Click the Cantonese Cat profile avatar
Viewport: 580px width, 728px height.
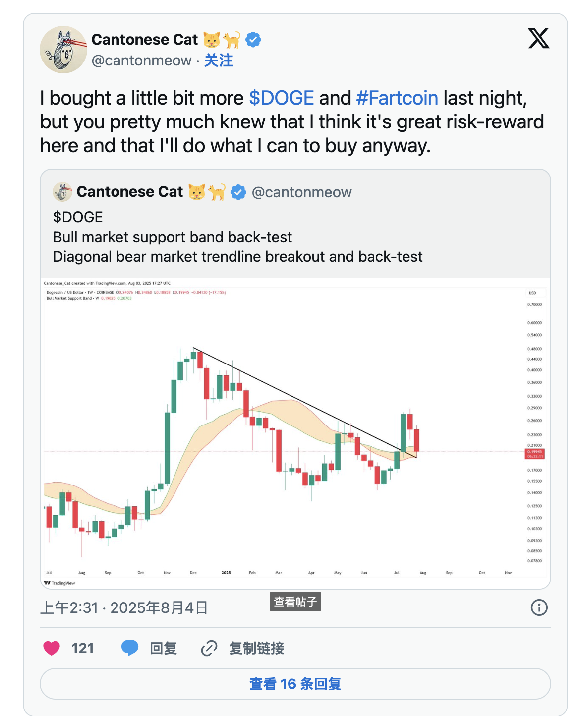click(63, 50)
